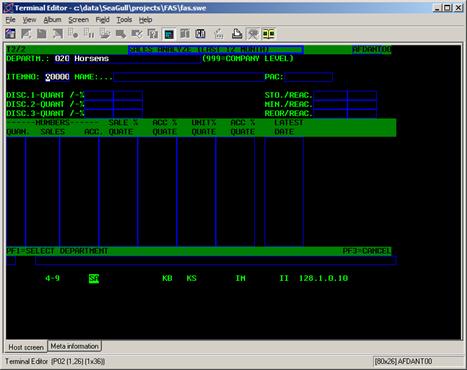Screen dimensions: 467x370
Task: Click the '[80x26] AFDANT00' status bar panel
Action: pos(417,361)
